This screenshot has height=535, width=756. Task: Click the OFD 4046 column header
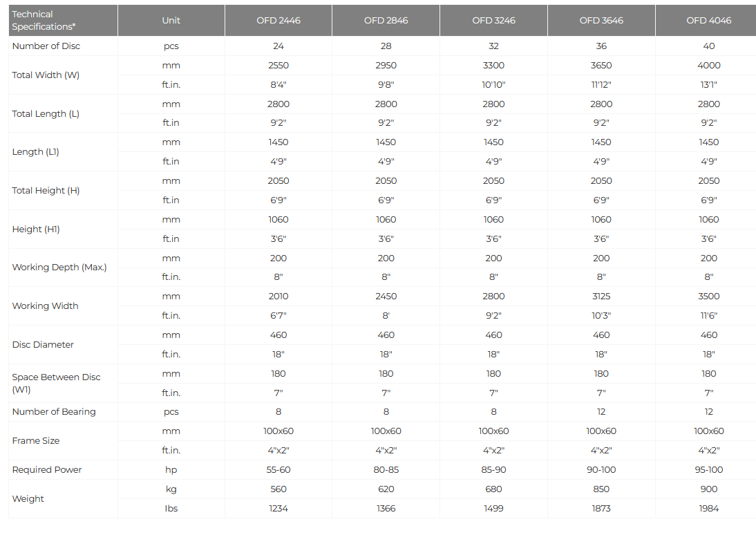(x=708, y=20)
